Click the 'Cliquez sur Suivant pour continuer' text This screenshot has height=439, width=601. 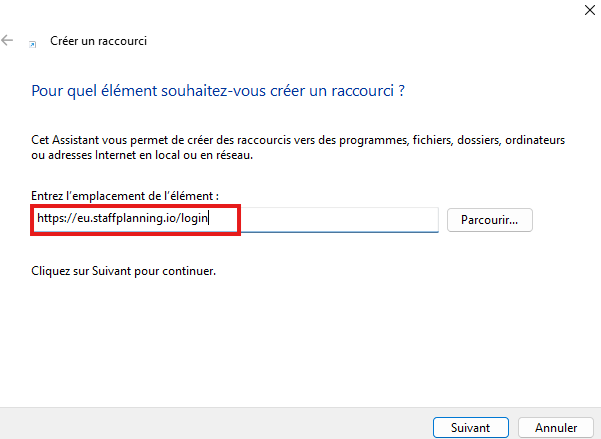pyautogui.click(x=124, y=271)
